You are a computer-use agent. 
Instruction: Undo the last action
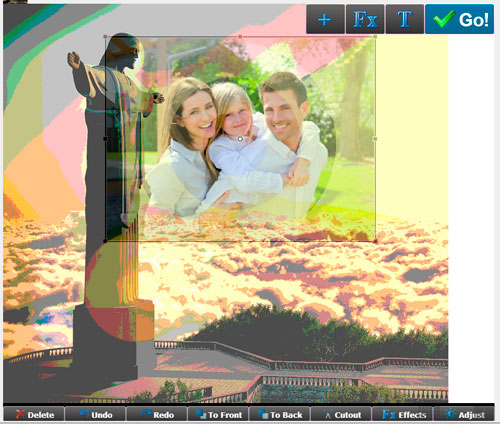coord(95,414)
